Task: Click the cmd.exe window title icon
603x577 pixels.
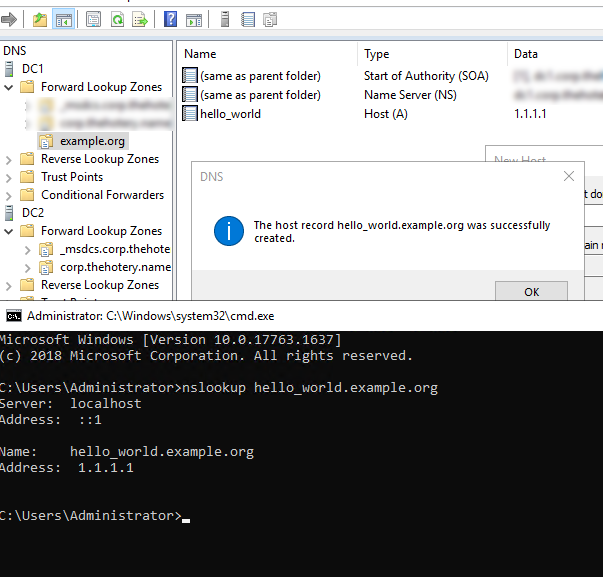Action: click(x=14, y=316)
